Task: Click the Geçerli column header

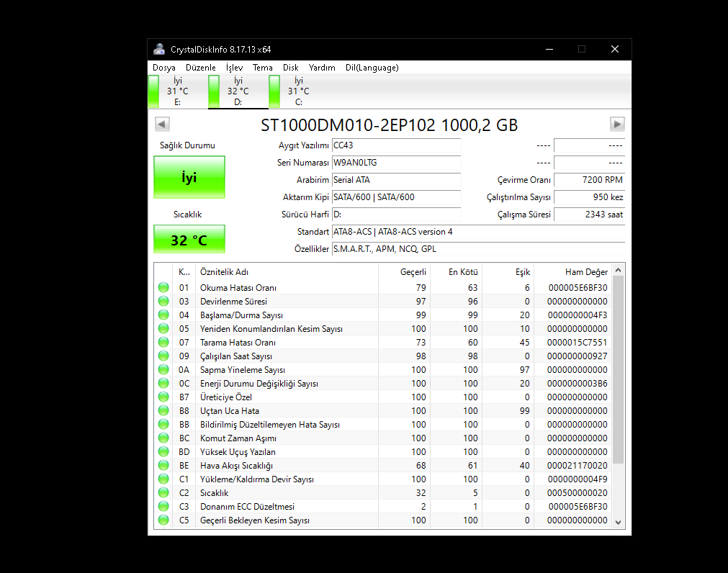Action: (404, 272)
